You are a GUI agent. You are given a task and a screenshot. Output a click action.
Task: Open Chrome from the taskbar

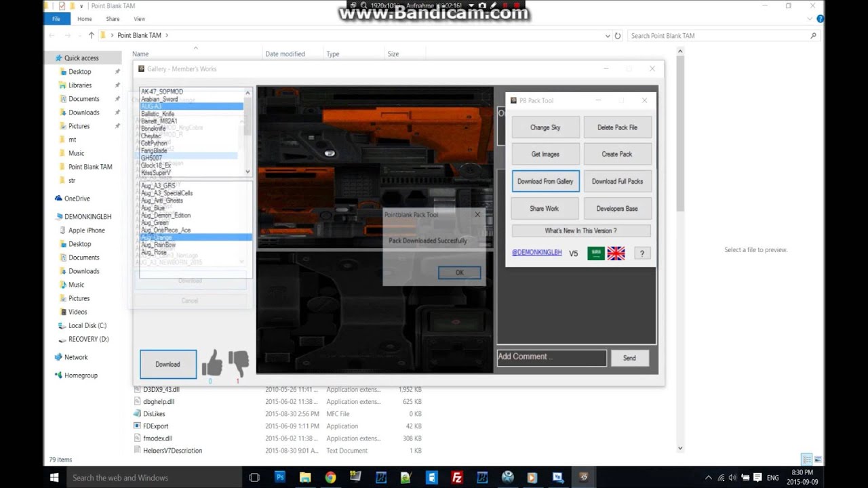tap(330, 477)
